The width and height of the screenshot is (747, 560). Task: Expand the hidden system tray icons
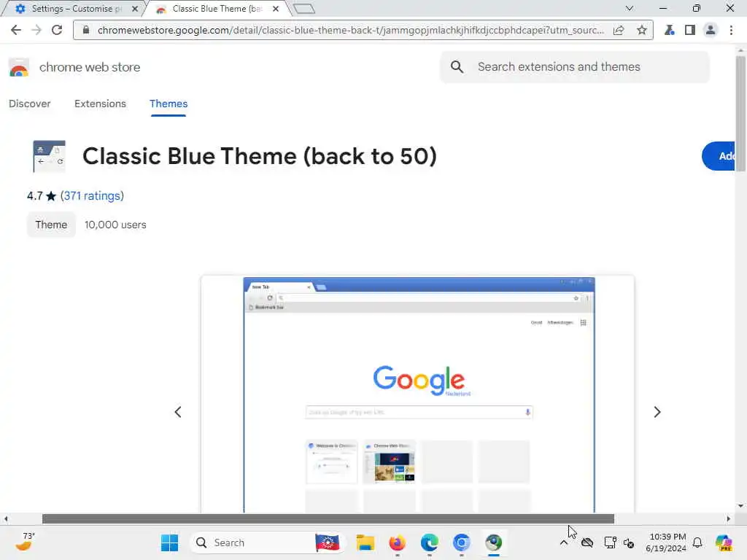(x=564, y=542)
